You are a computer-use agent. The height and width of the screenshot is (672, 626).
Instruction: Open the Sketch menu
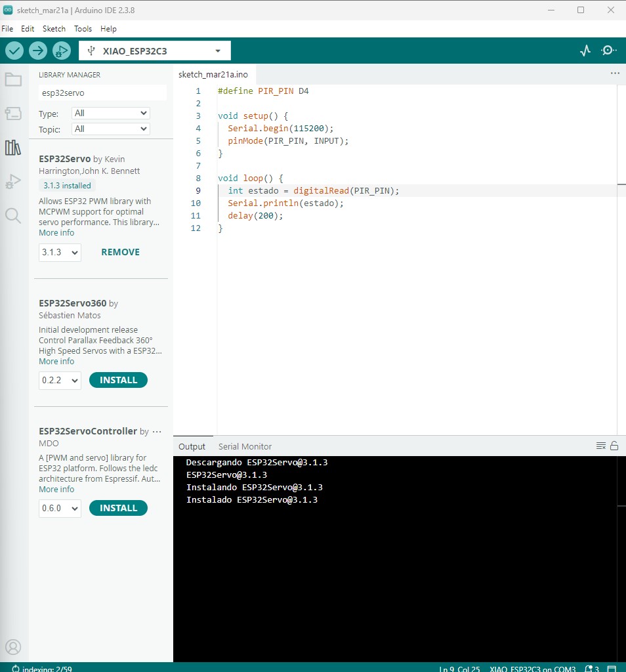54,29
